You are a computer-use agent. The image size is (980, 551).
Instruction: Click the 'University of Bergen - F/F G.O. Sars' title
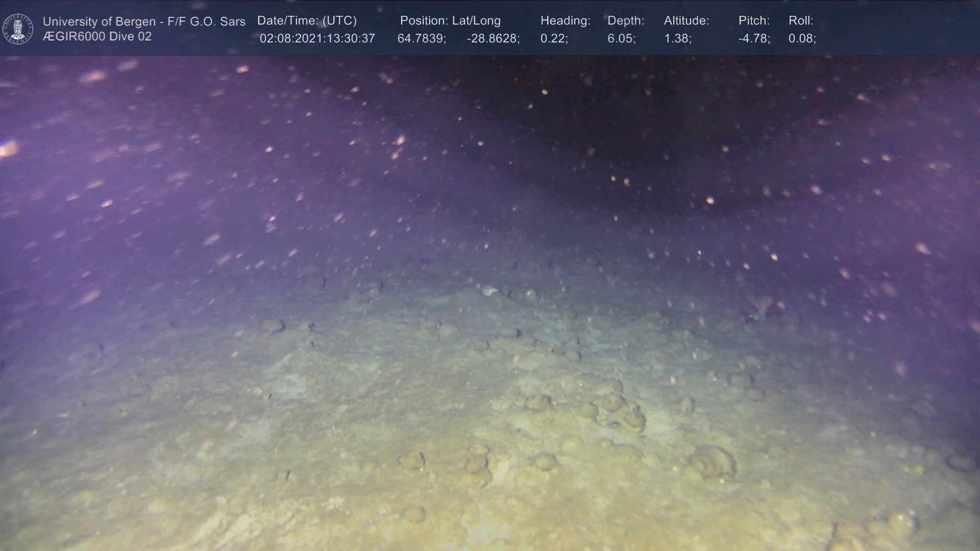[x=144, y=21]
